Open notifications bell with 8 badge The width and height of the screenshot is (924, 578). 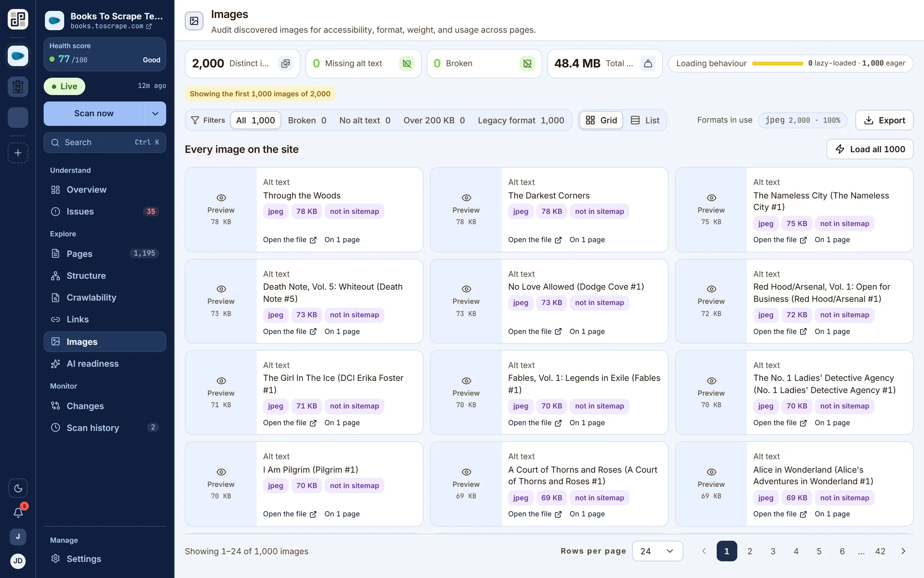(18, 512)
